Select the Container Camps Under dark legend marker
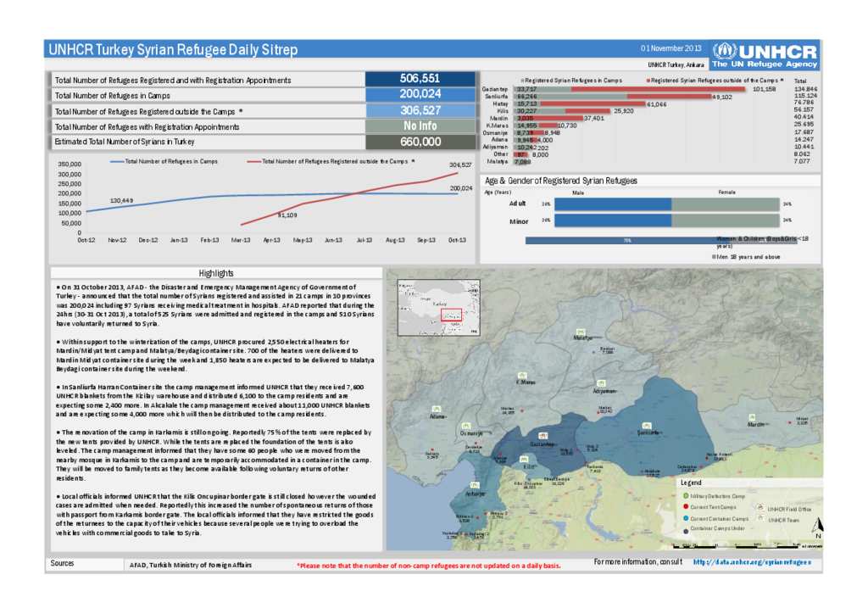868x614 pixels. [x=686, y=532]
